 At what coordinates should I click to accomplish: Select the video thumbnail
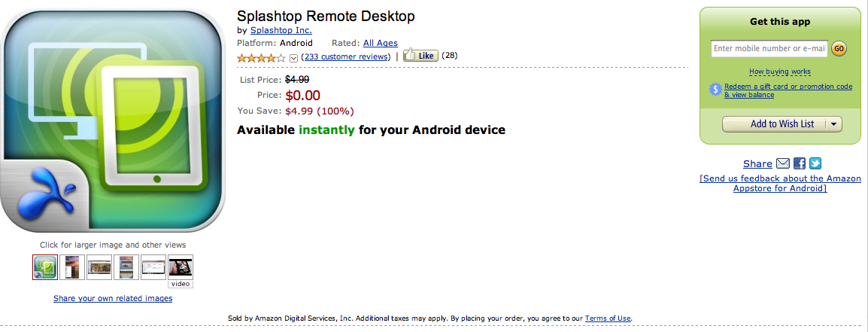pos(181,268)
